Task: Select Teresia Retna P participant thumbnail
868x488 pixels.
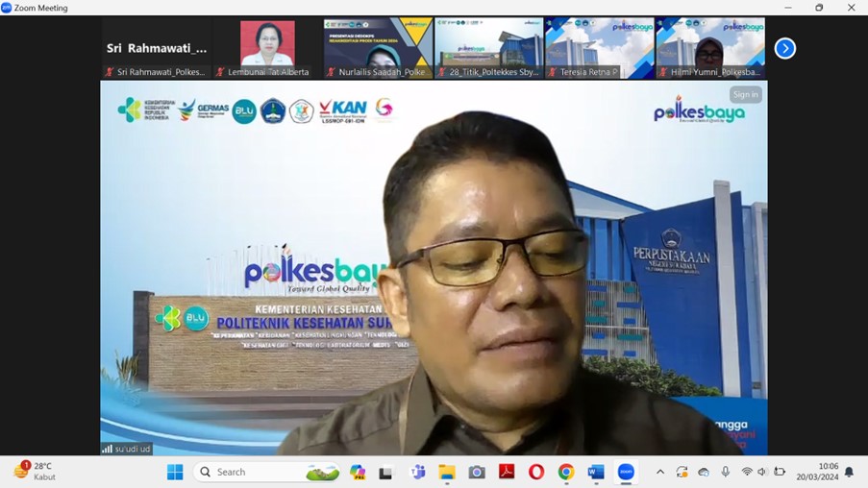Action: point(600,48)
